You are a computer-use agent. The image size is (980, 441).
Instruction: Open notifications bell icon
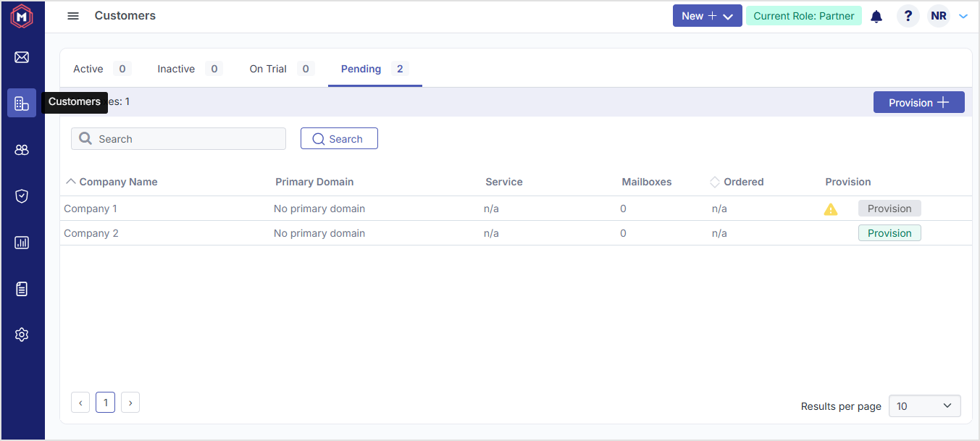tap(876, 16)
